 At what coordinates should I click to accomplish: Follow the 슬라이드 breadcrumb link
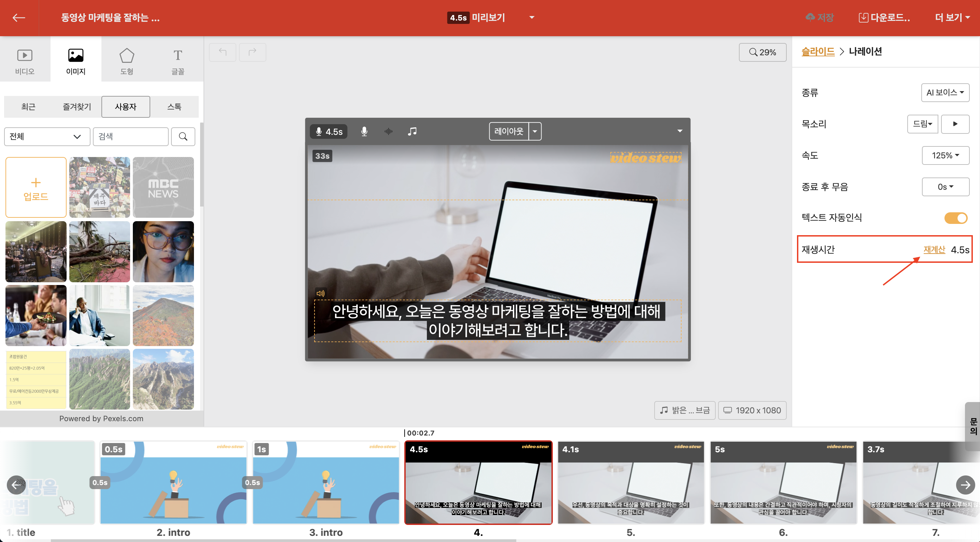click(x=818, y=51)
